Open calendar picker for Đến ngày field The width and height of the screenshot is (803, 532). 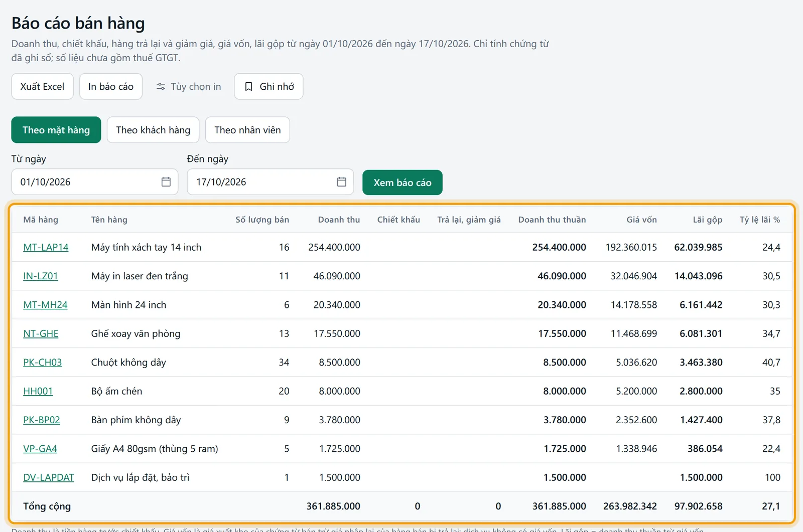click(x=342, y=182)
